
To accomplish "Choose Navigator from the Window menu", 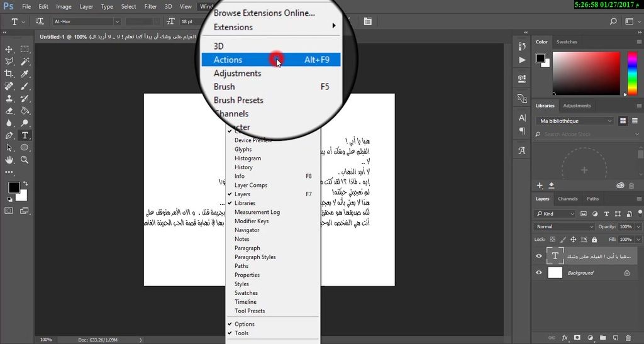I will (273, 230).
